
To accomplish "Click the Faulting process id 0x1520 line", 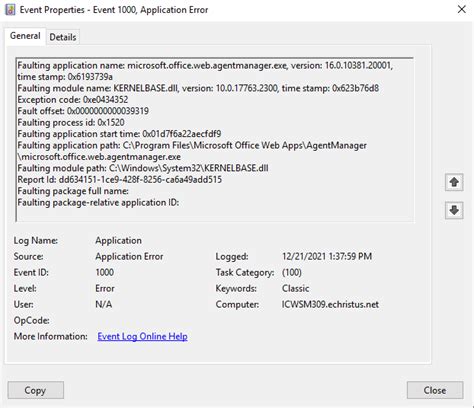I will (71, 122).
